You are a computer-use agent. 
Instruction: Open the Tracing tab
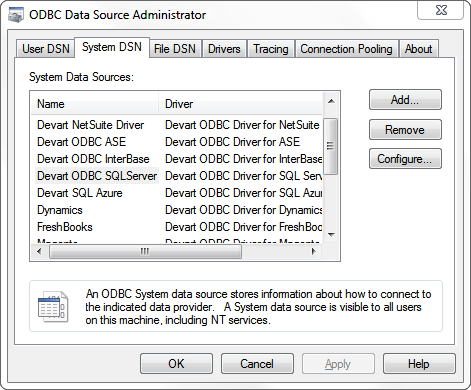pos(271,49)
